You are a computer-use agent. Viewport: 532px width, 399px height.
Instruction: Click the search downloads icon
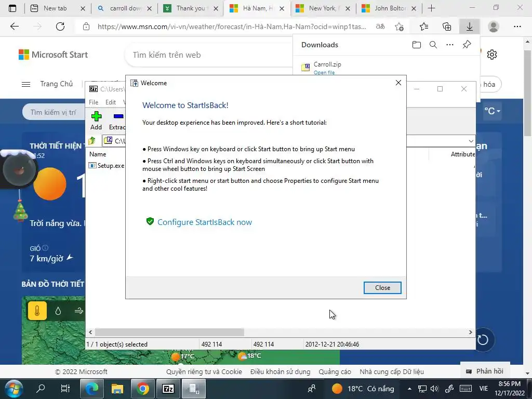pyautogui.click(x=433, y=45)
